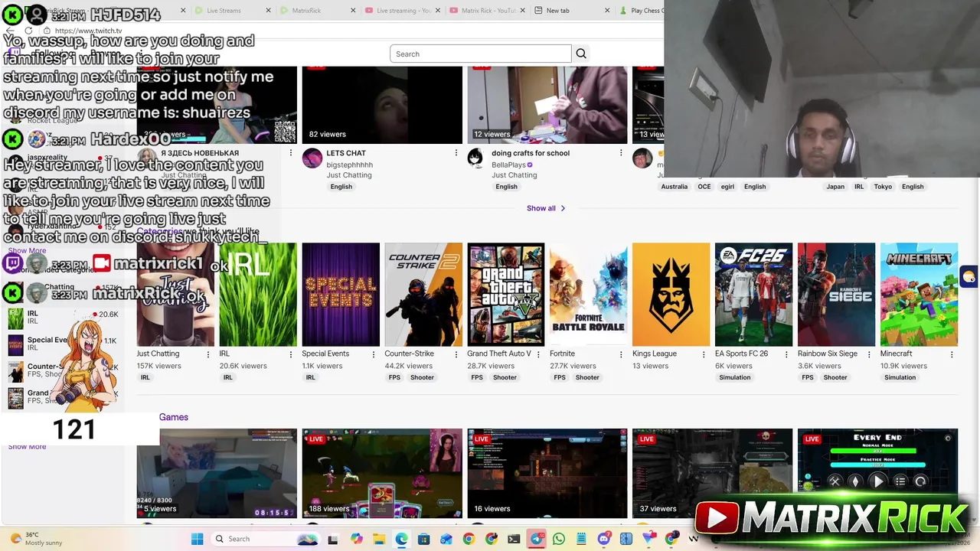Open Discord from the taskbar
Screen dimensions: 980x551
click(x=604, y=539)
